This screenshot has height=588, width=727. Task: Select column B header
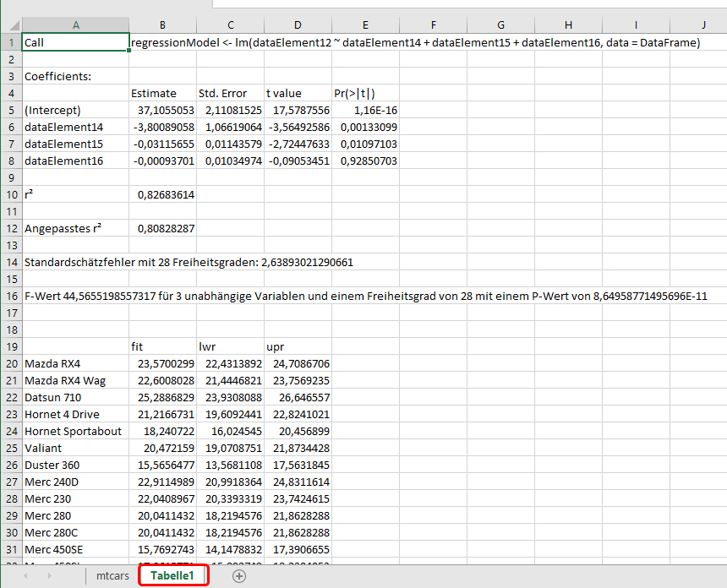point(162,25)
